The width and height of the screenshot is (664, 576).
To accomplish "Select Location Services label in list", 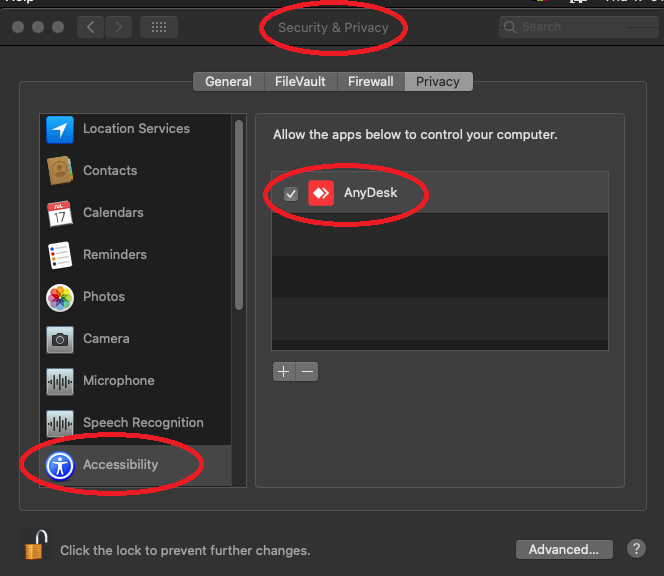I will pos(136,128).
